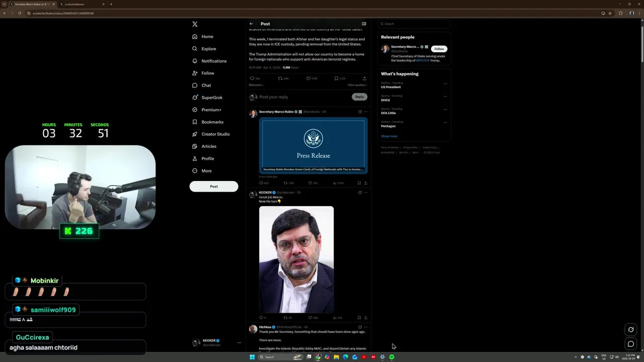Open Hichkas profile name
The height and width of the screenshot is (362, 644).
[x=265, y=327]
